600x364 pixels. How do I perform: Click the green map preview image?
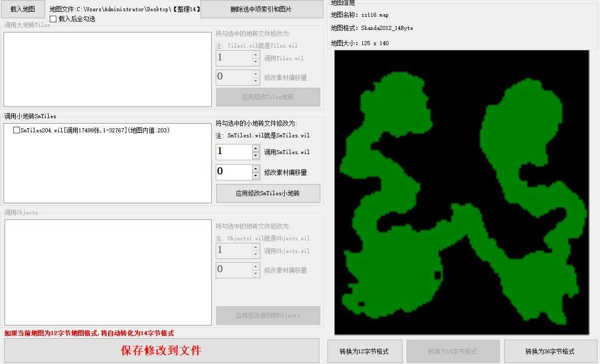pos(461,192)
